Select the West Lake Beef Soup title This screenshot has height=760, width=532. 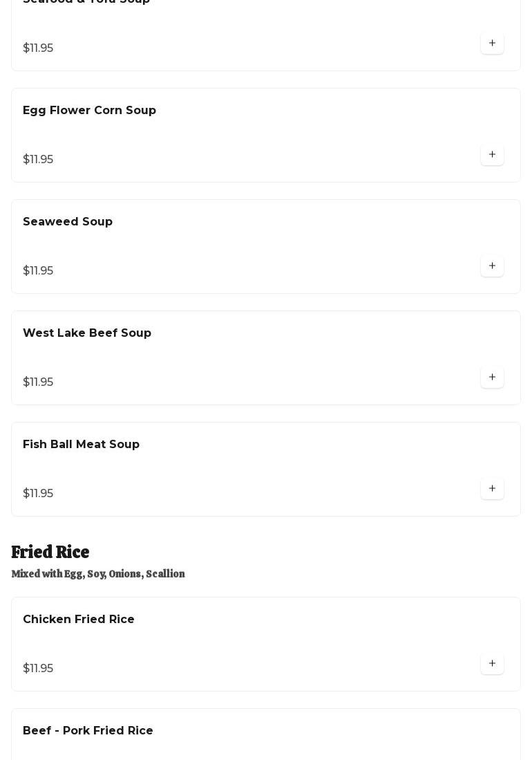point(86,333)
